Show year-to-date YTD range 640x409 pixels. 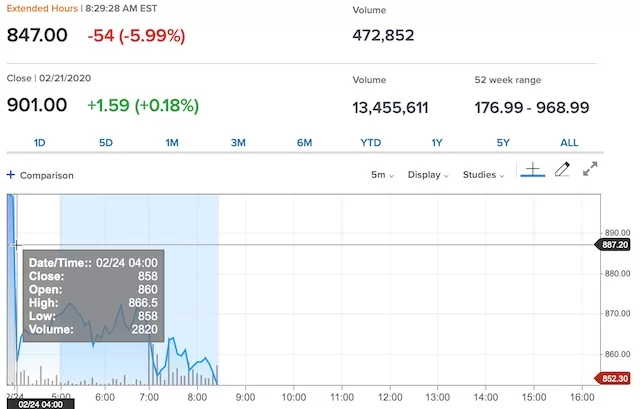tap(370, 143)
